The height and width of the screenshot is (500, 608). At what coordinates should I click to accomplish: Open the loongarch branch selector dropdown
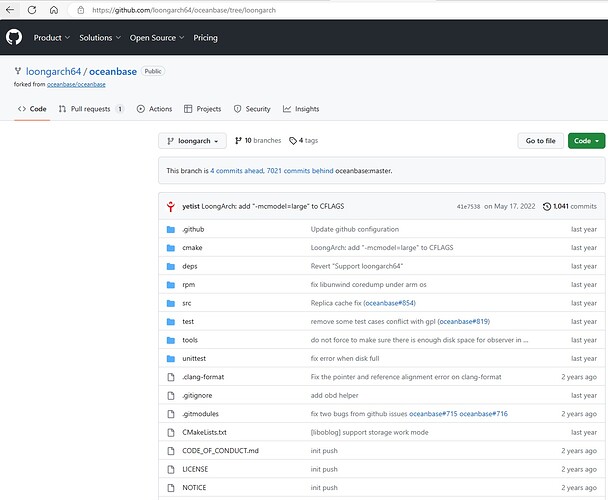(x=192, y=141)
